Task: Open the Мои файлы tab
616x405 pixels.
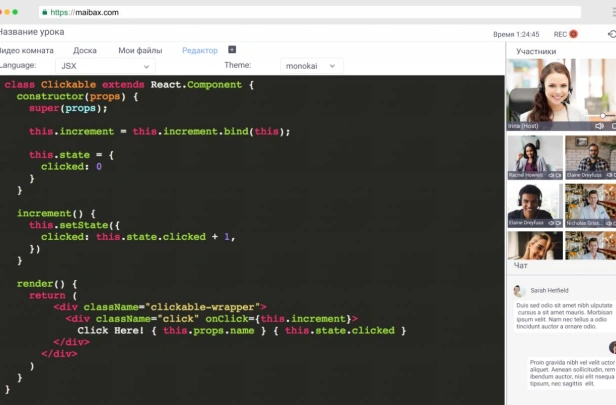Action: coord(140,51)
